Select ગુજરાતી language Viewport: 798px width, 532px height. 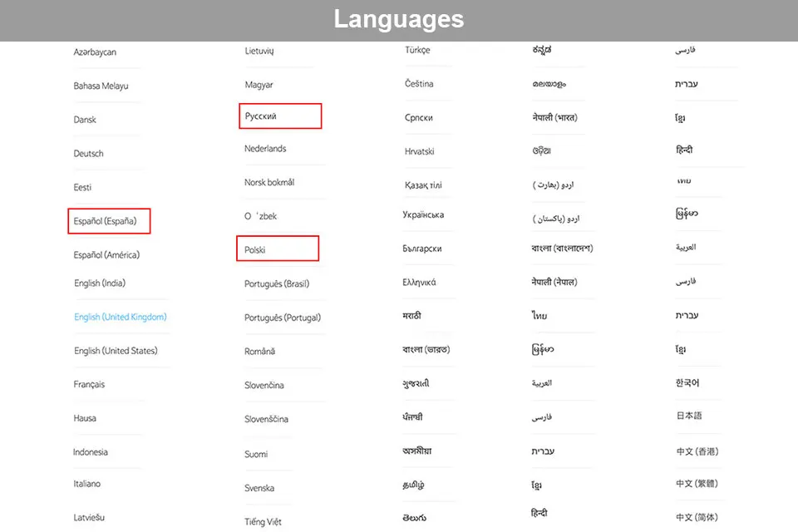[416, 383]
